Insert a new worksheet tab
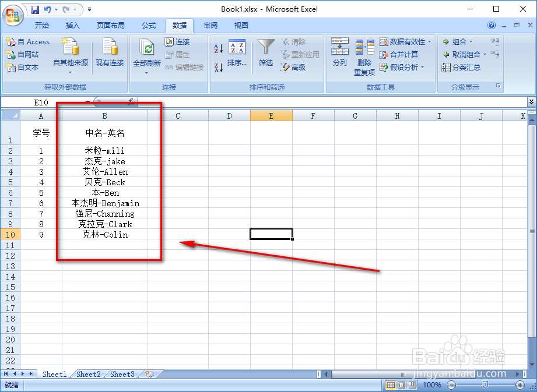Image resolution: width=537 pixels, height=392 pixels. (149, 374)
